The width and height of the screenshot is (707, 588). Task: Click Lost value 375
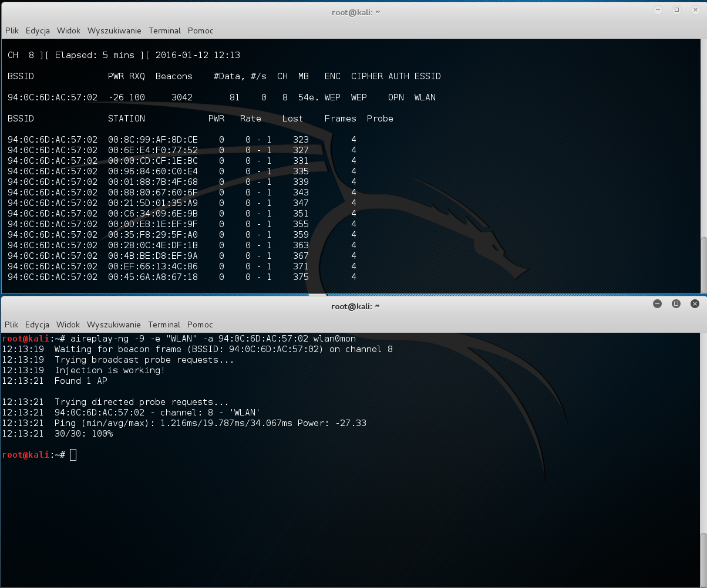point(301,277)
